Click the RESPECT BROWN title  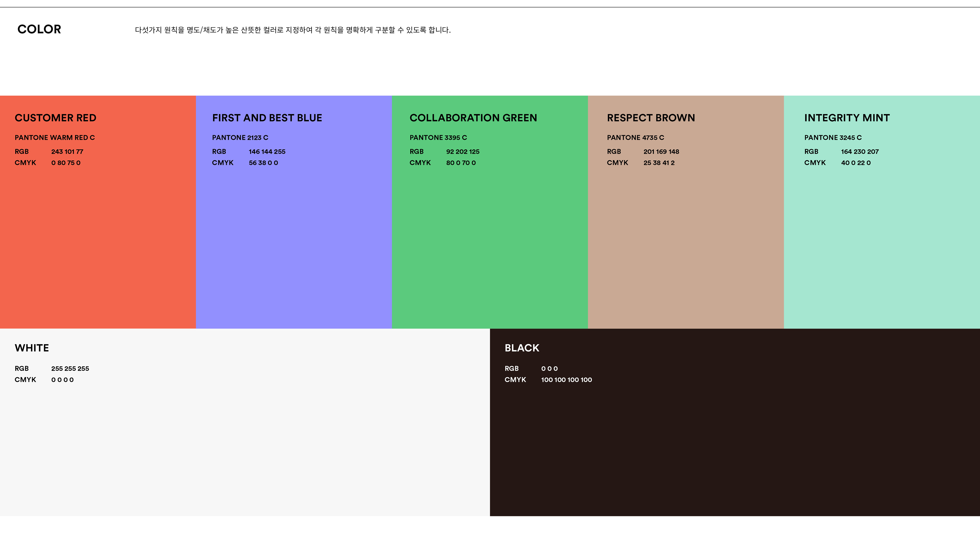tap(651, 118)
